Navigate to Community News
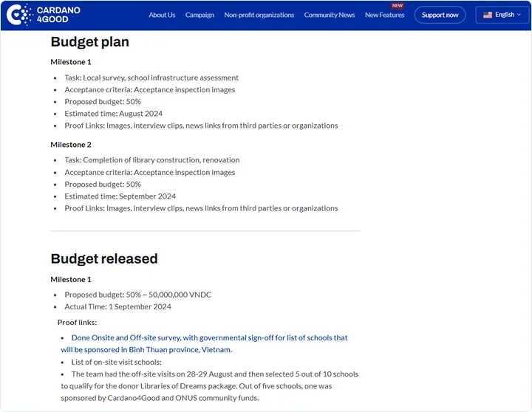The width and height of the screenshot is (532, 412). 329,15
